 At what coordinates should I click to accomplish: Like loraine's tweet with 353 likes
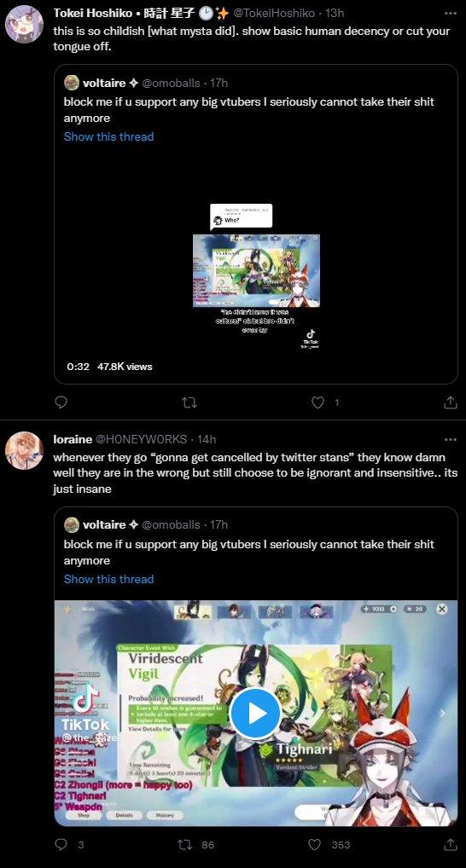[314, 844]
